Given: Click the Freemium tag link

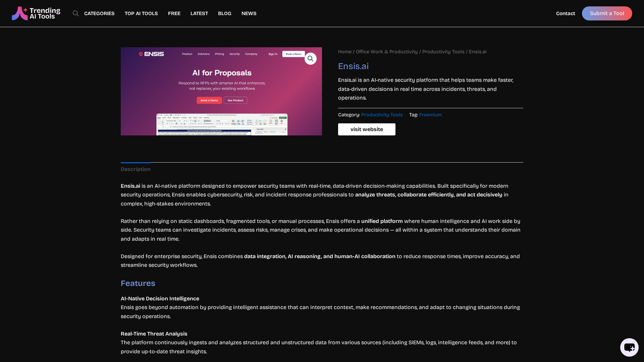Looking at the screenshot, I should [x=430, y=115].
